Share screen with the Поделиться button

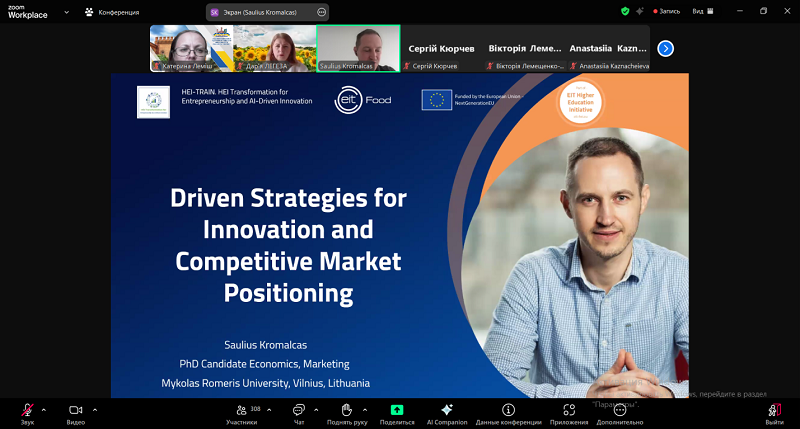tap(397, 414)
